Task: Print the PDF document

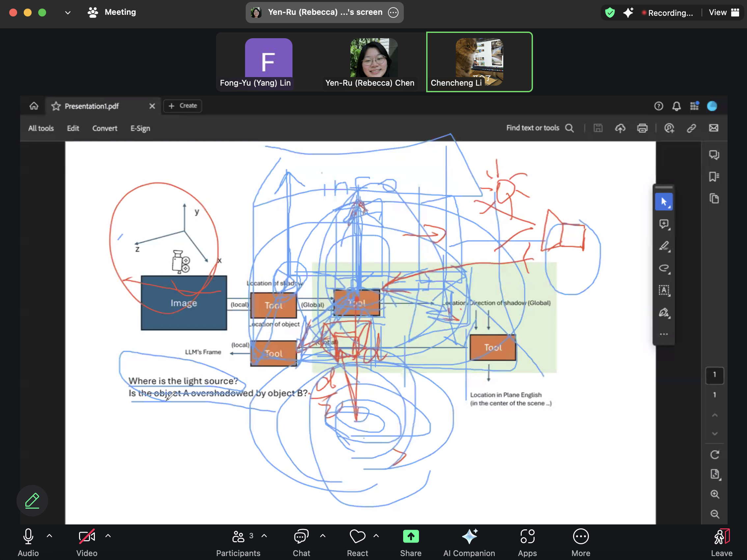Action: coord(642,128)
